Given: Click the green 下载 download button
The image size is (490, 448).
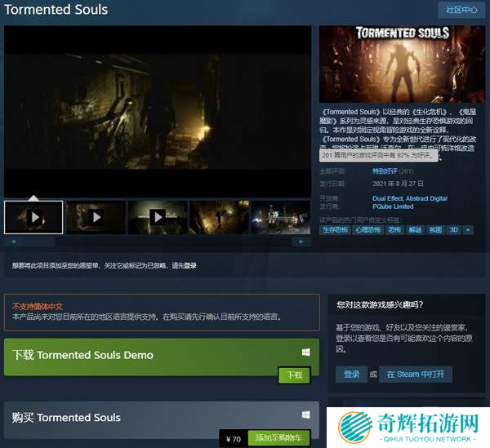Looking at the screenshot, I should tap(295, 375).
